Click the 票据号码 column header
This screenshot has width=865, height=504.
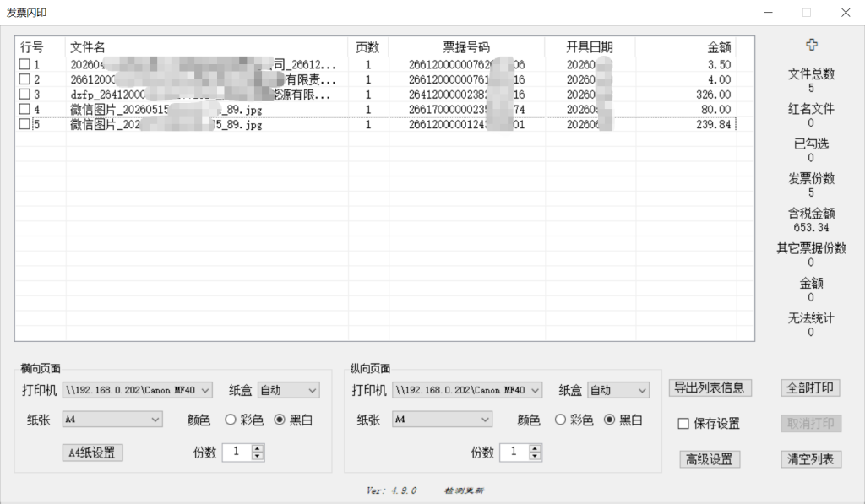(466, 47)
